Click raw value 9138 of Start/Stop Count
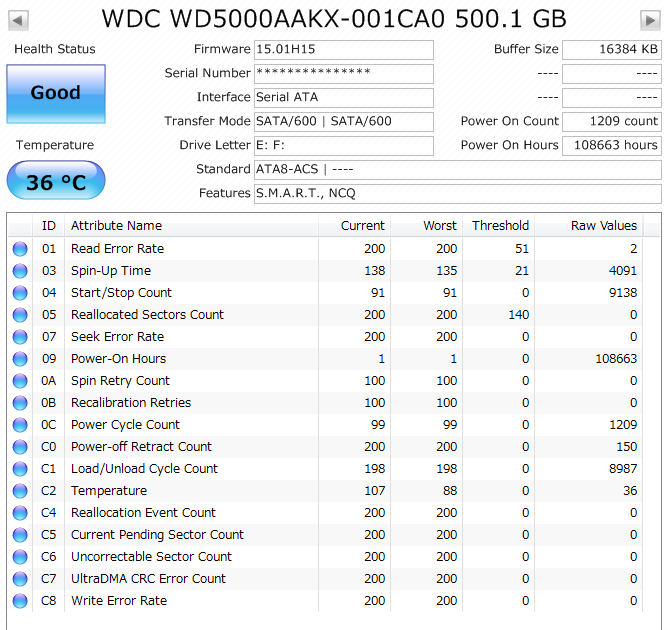The image size is (670, 630). pos(623,293)
